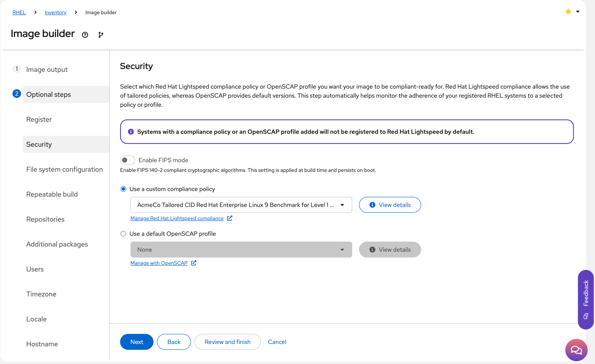Click external link icon after Manage with OpenSCAP

(x=194, y=263)
